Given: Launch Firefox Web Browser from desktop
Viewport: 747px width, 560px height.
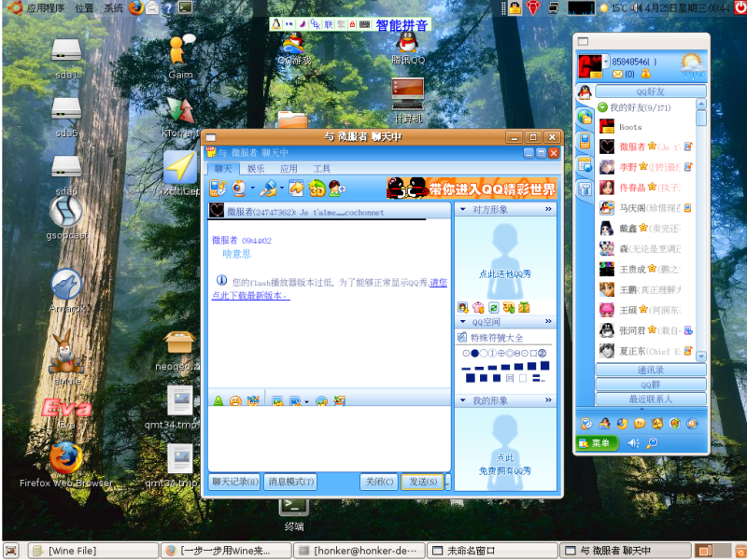Looking at the screenshot, I should tap(66, 465).
